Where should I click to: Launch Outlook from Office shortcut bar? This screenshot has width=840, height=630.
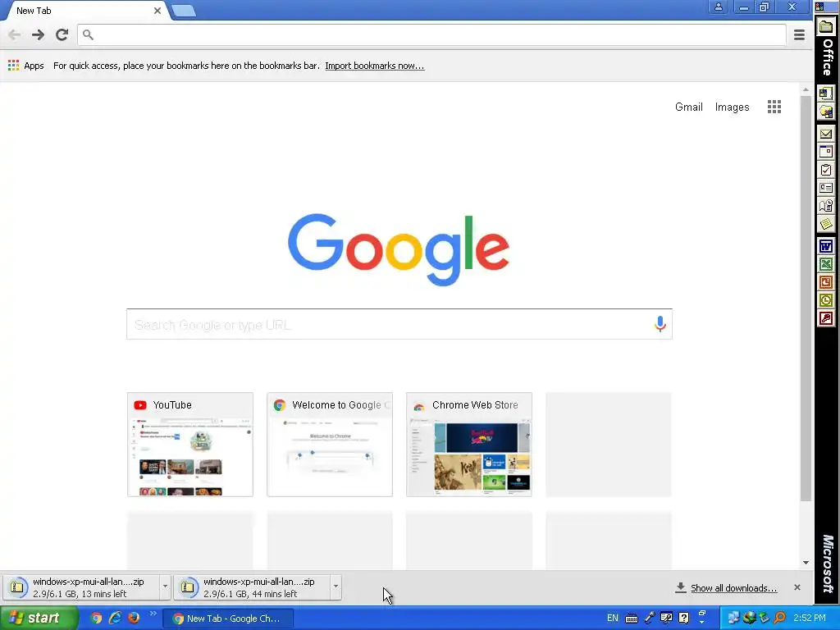tap(826, 300)
